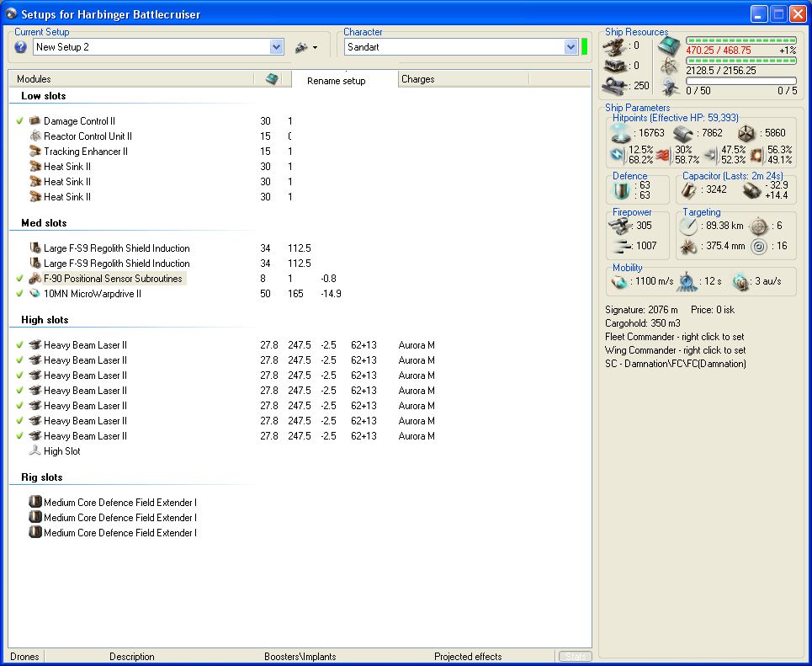Click the launcher hardpoints icon in Ship Resources
This screenshot has width=812, height=666.
tap(615, 67)
